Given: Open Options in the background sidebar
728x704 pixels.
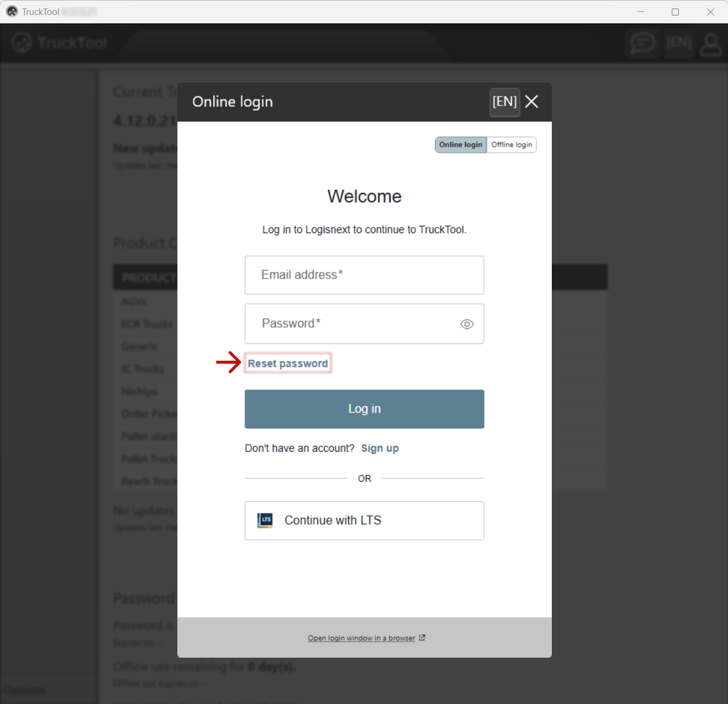Looking at the screenshot, I should click(25, 690).
